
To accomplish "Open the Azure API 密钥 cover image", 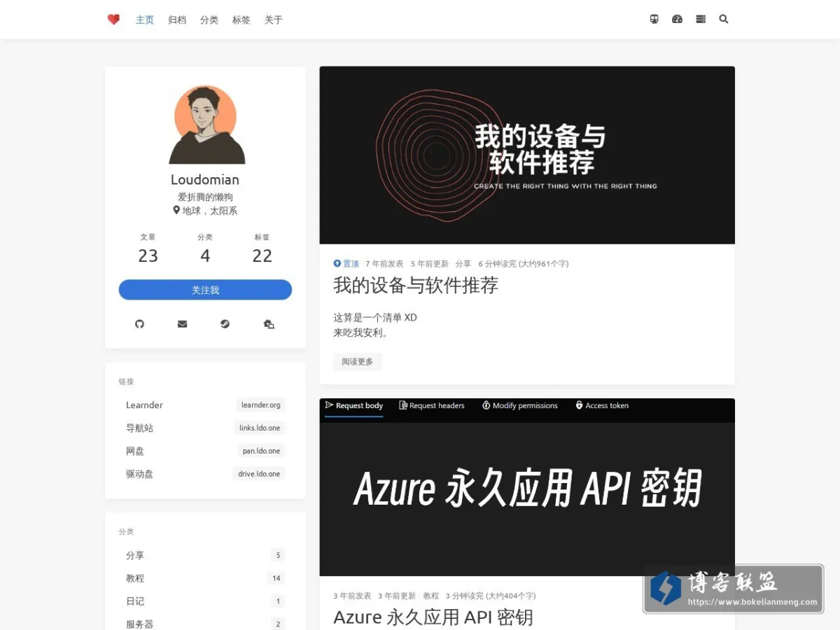I will pyautogui.click(x=527, y=487).
